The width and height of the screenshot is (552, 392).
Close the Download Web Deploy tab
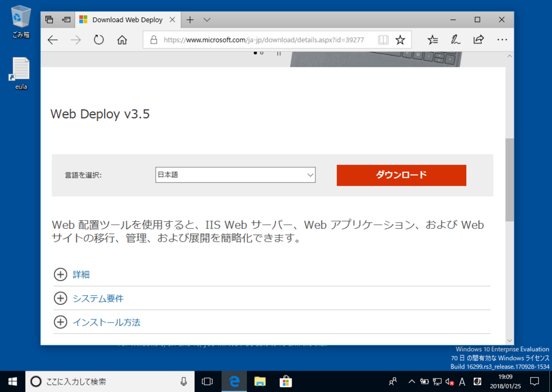click(172, 20)
